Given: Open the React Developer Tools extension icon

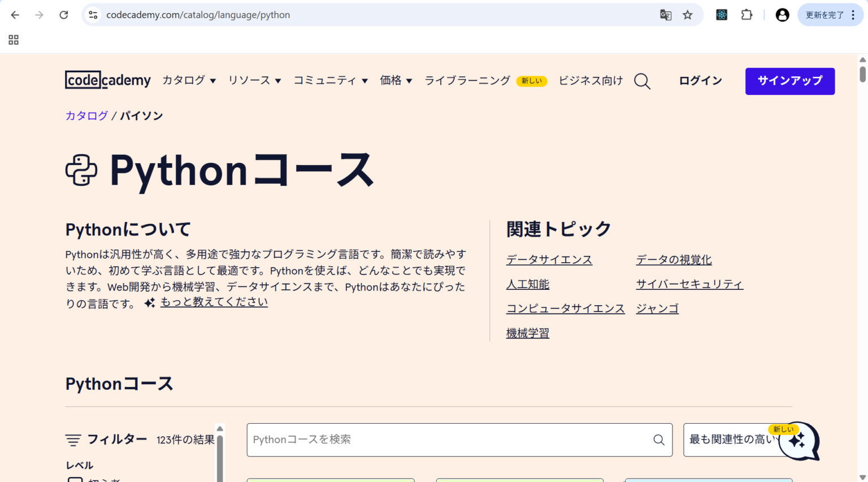Looking at the screenshot, I should (722, 15).
